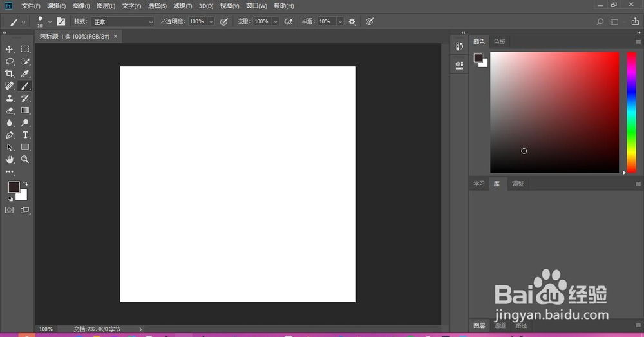Viewport: 644px width, 337px height.
Task: Select the Lasso tool
Action: [x=9, y=62]
